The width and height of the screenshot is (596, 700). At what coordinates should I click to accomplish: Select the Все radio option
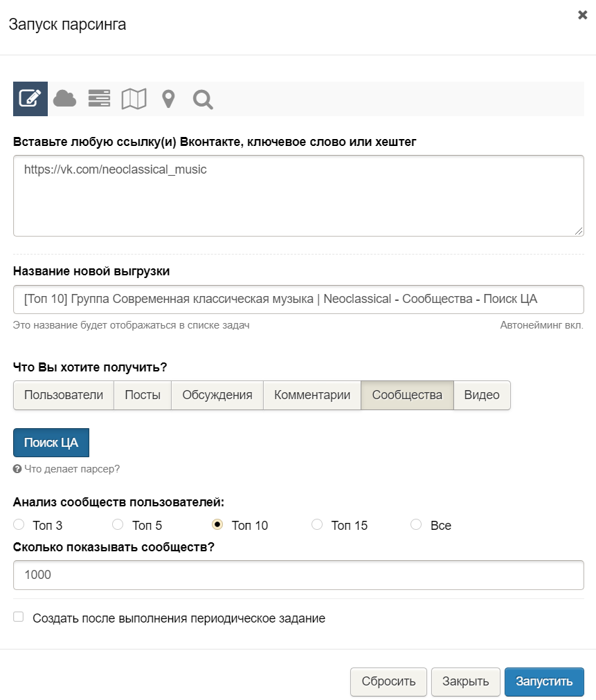pos(416,525)
